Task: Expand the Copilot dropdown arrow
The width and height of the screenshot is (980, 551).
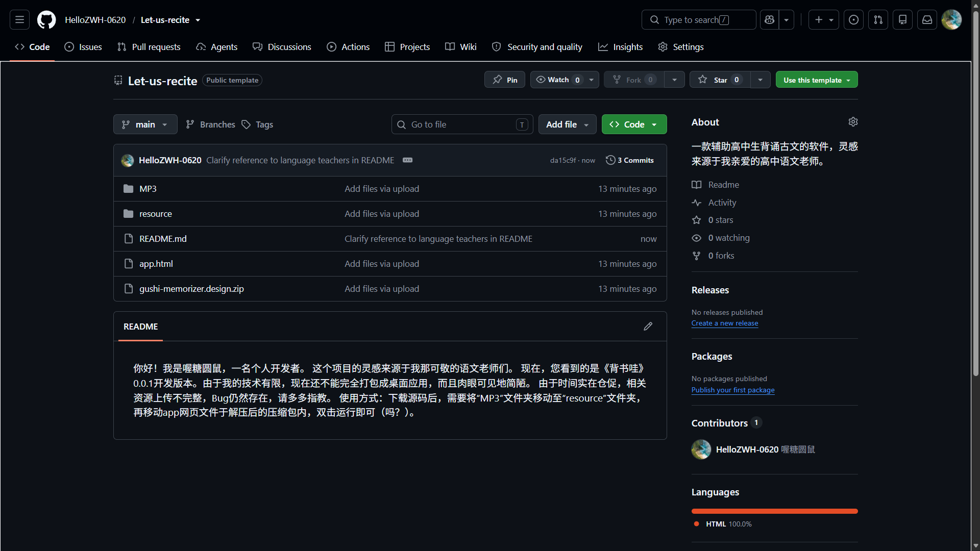Action: 787,20
